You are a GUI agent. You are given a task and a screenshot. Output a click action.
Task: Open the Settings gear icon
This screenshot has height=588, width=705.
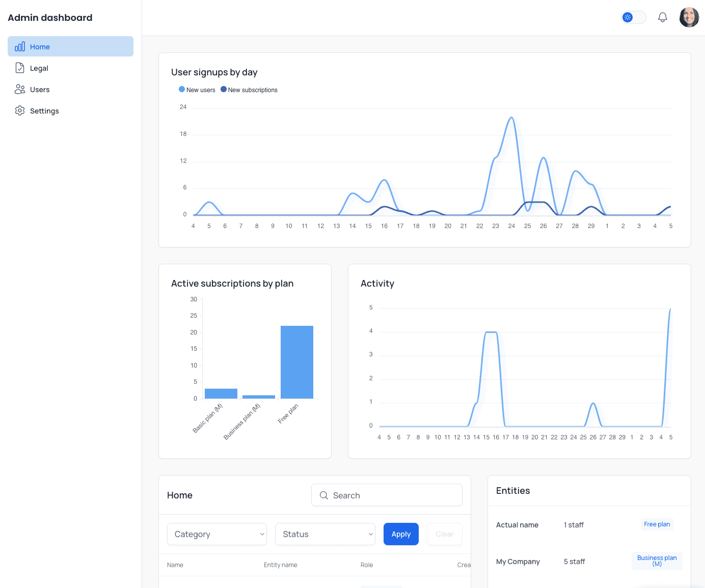[20, 110]
